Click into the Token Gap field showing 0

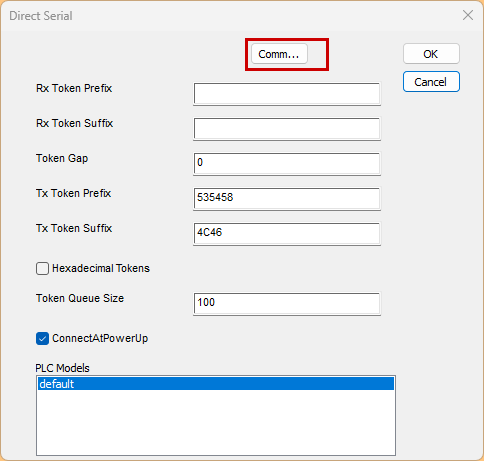(x=287, y=164)
